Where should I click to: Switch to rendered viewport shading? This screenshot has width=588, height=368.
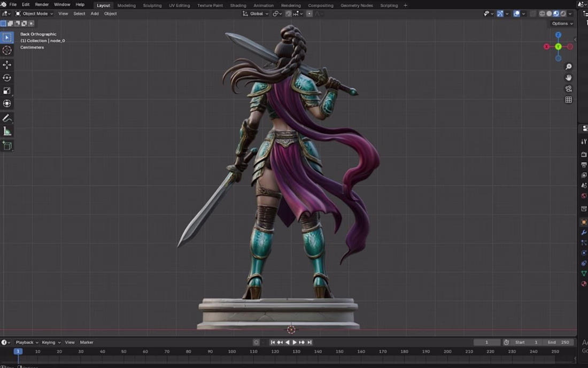pos(563,13)
